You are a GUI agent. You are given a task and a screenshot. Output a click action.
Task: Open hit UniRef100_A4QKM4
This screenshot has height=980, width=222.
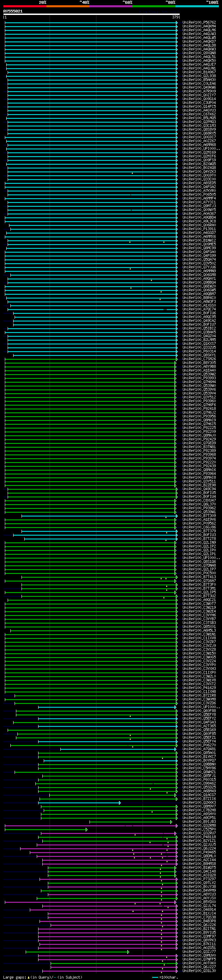click(x=199, y=26)
